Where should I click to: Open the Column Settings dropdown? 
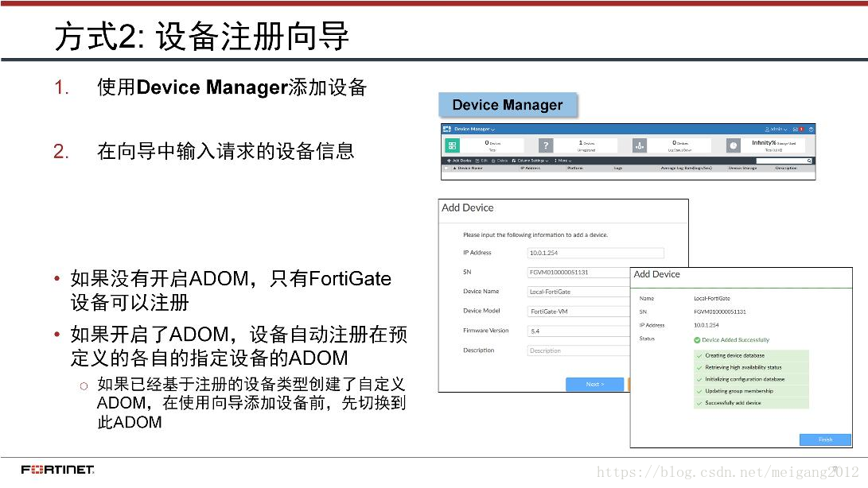click(x=531, y=161)
